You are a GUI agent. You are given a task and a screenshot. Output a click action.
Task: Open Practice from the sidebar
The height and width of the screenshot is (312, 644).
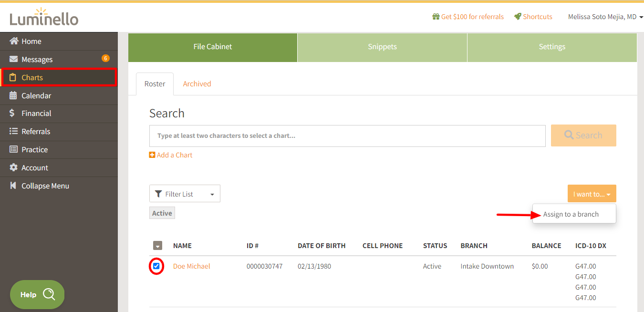coord(59,150)
